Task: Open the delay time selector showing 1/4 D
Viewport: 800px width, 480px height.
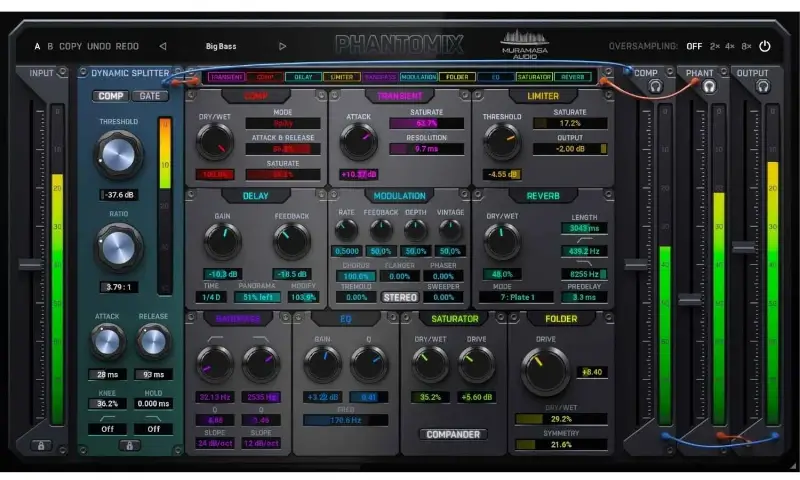Action: (x=212, y=297)
